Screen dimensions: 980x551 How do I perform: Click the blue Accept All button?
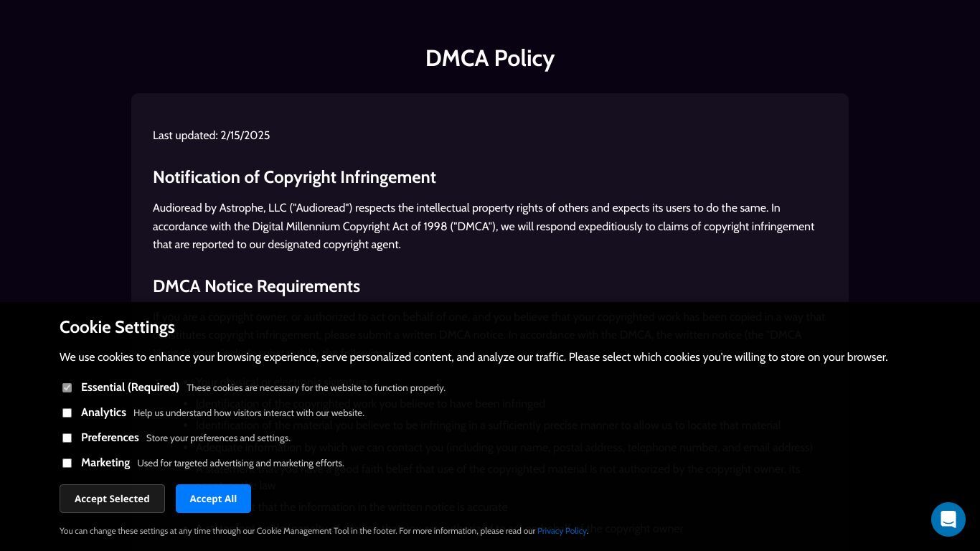click(x=213, y=499)
